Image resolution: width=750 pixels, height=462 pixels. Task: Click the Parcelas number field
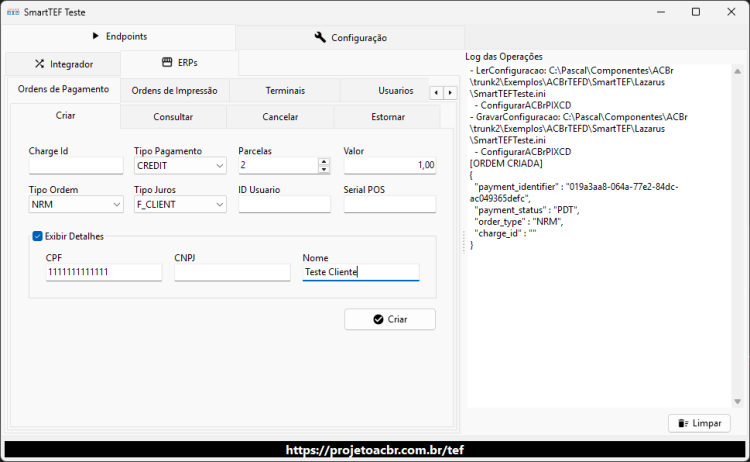coord(278,165)
